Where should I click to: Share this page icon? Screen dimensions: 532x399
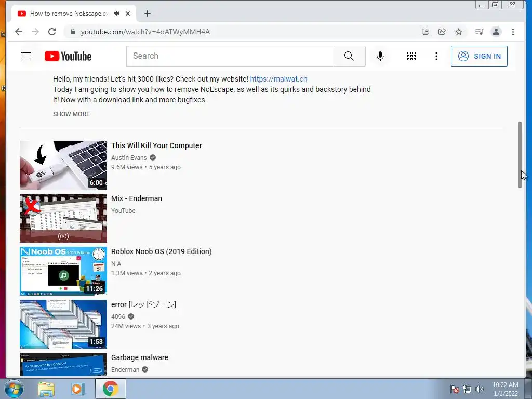point(442,32)
